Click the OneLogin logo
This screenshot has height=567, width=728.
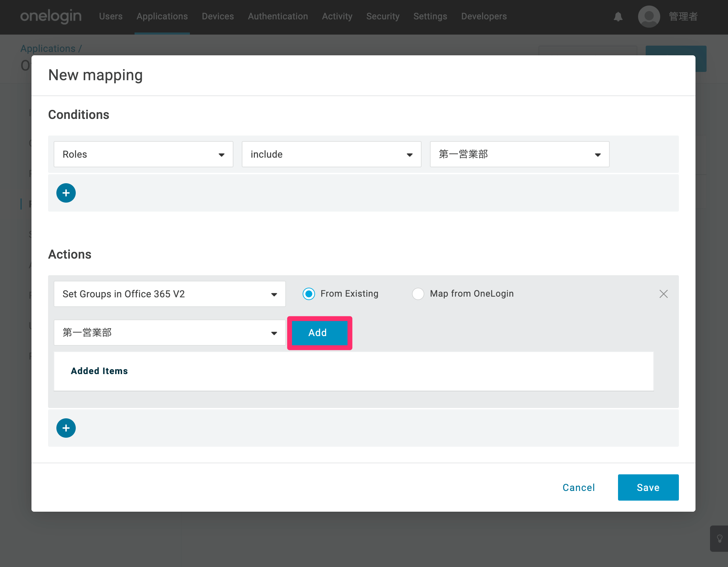(x=51, y=16)
